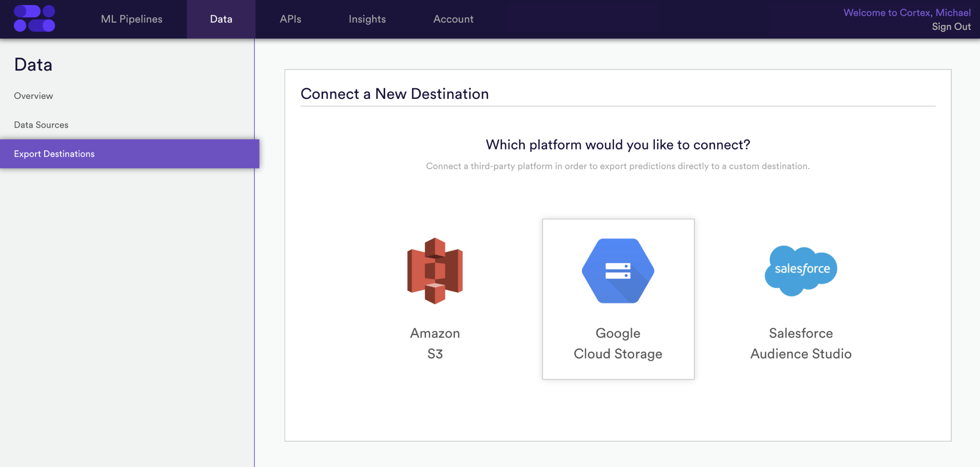Viewport: 980px width, 467px height.
Task: Click the Data sidebar heading
Action: tap(33, 64)
